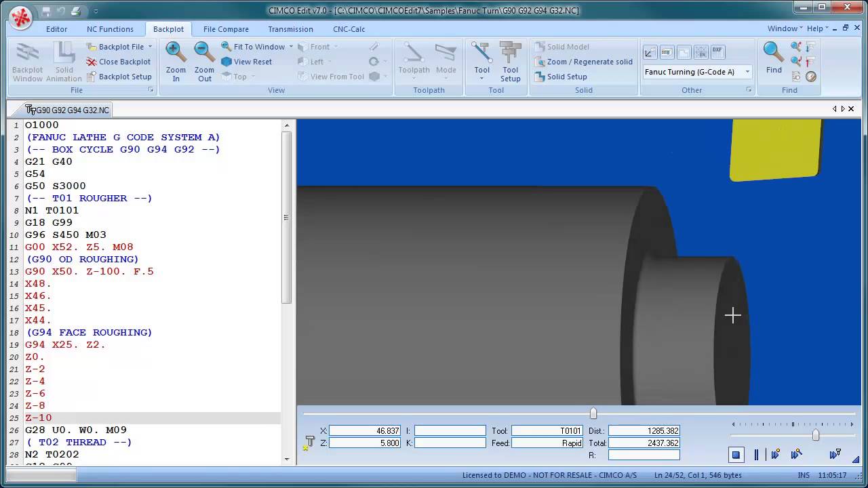
Task: Click the ribbon minimize caret next to Help
Action: coord(835,28)
